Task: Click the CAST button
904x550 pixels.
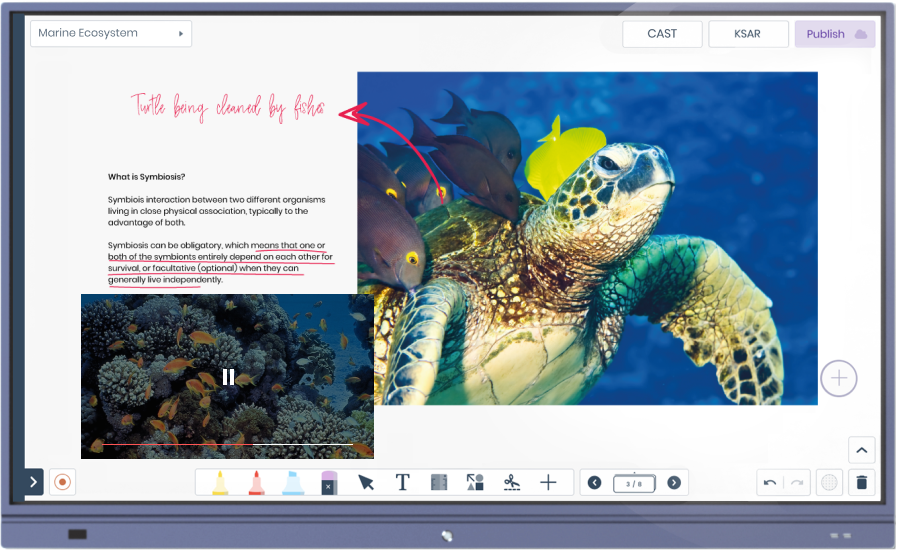Action: [662, 34]
